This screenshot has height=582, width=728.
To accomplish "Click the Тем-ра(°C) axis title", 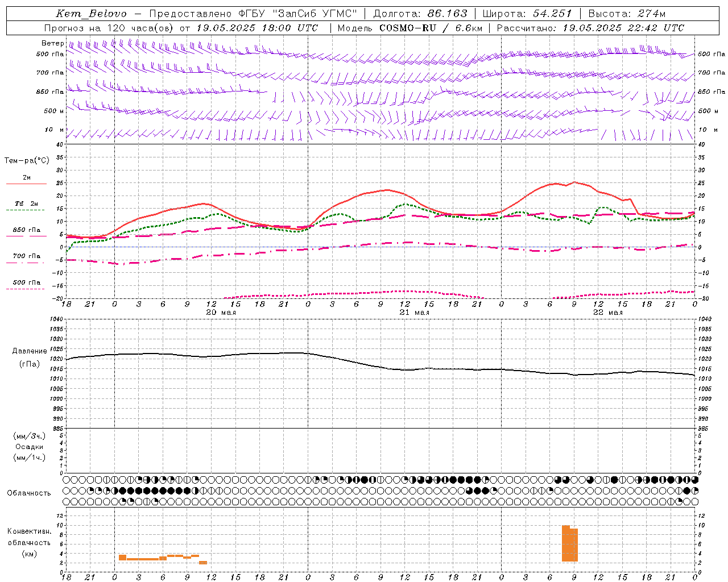I will 27,161.
